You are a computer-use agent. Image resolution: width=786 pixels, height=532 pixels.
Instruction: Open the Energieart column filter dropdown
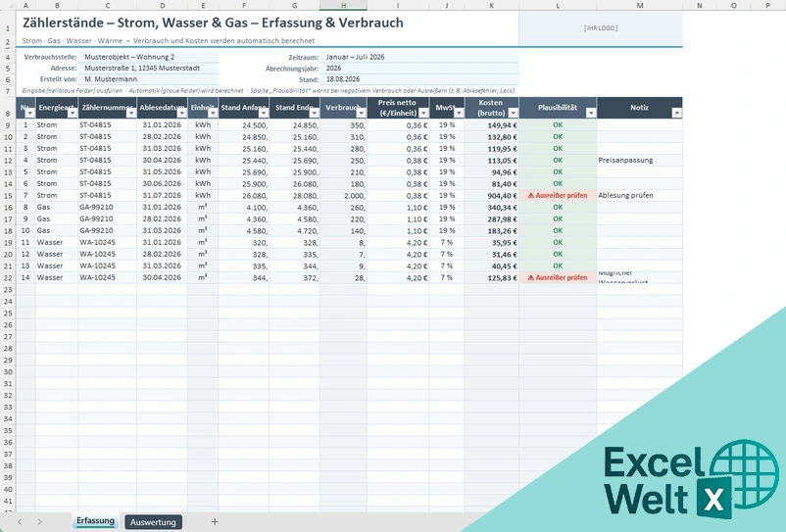point(73,114)
